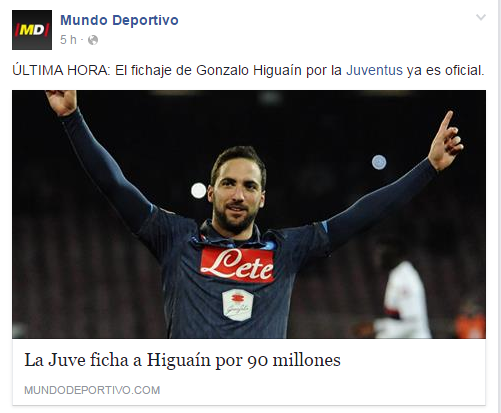Viewport: 501px width, 413px height.
Task: Click the 5 h timestamp
Action: [x=68, y=40]
